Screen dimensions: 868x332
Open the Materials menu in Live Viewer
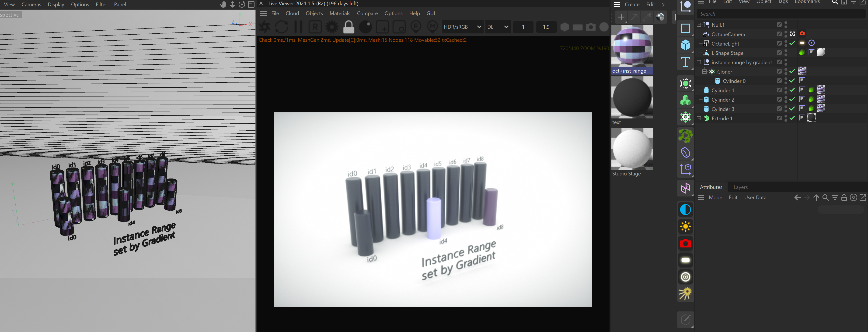[x=340, y=14]
